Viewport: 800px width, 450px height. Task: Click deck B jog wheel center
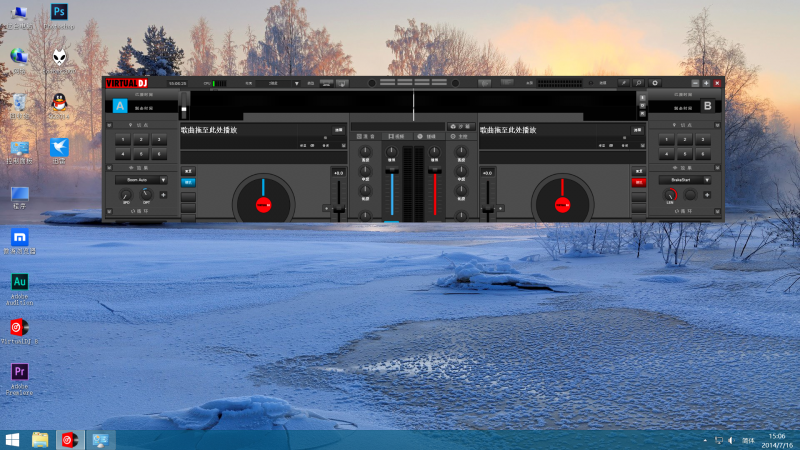tap(562, 205)
